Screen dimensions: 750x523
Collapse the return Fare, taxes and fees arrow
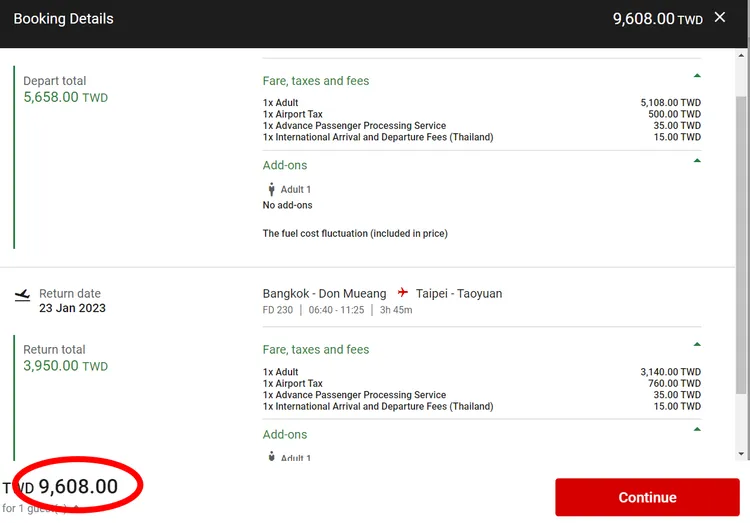[x=697, y=345]
